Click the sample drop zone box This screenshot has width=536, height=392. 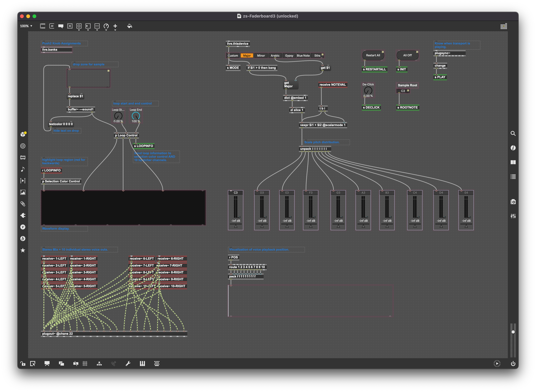(88, 78)
